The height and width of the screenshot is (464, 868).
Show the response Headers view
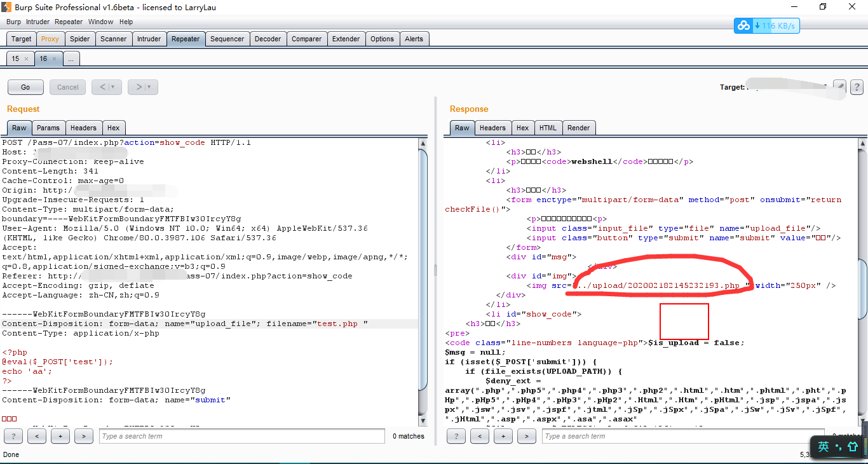[x=492, y=128]
